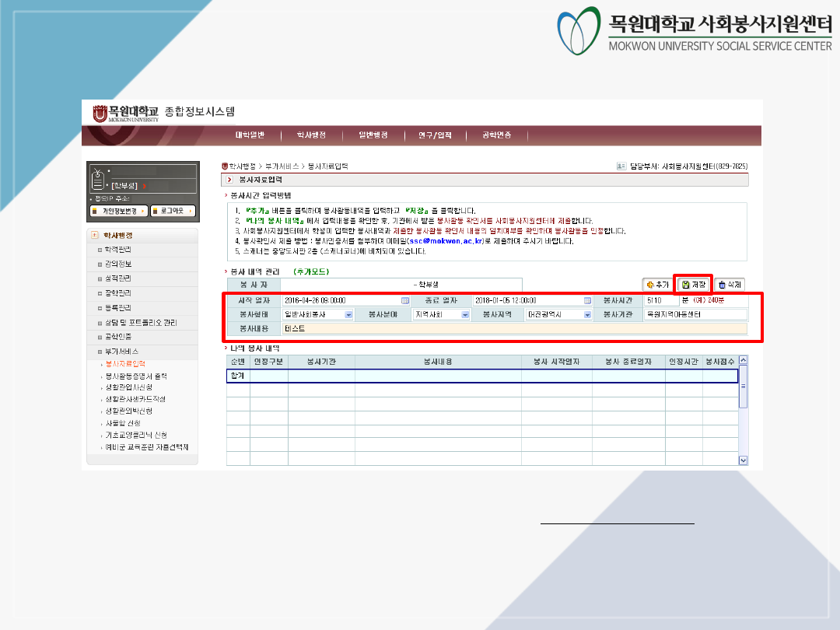Click the 봉사기관 input field
Viewport: 840px width, 630px height.
[x=694, y=315]
